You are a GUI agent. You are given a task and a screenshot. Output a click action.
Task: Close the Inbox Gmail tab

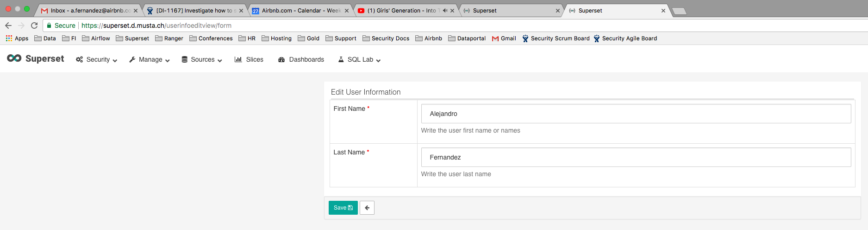click(x=136, y=11)
